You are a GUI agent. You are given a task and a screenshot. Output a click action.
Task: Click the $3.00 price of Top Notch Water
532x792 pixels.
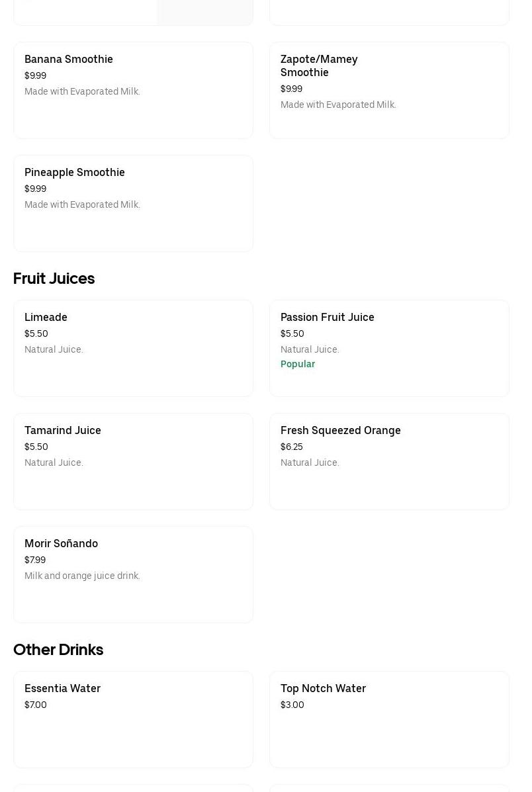(x=292, y=705)
